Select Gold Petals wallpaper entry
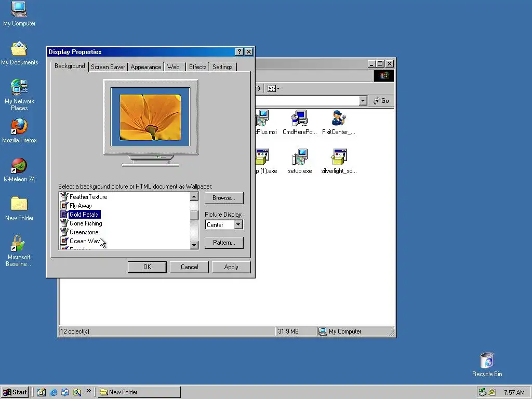532x399 pixels. tap(84, 215)
